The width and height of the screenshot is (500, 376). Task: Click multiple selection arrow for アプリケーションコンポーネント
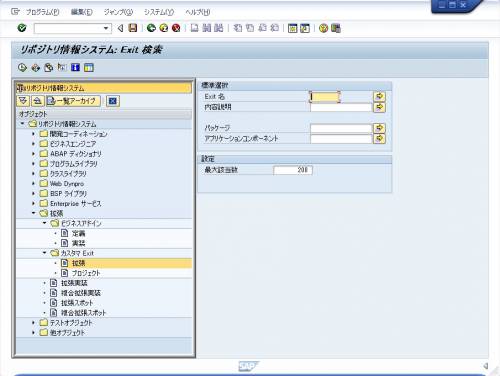coord(379,138)
